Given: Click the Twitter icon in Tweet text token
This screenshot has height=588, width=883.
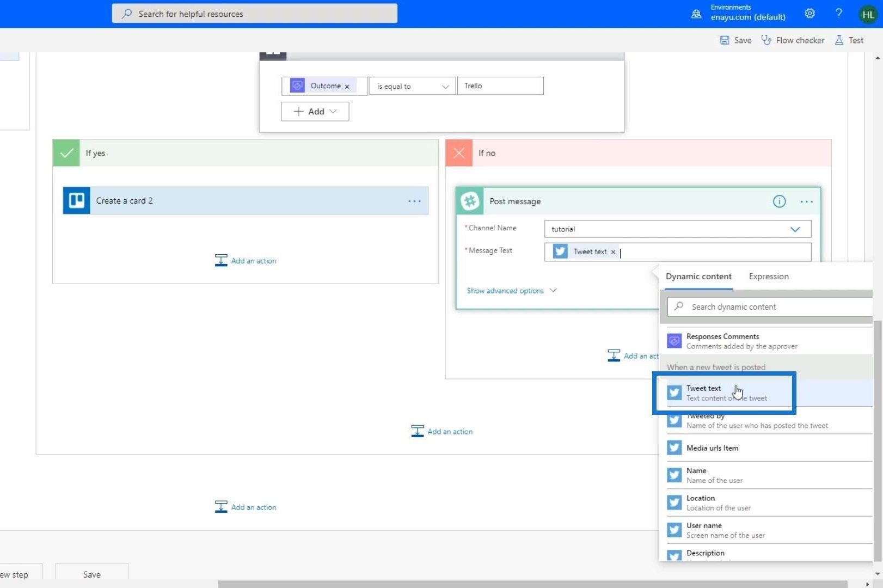Looking at the screenshot, I should point(560,252).
